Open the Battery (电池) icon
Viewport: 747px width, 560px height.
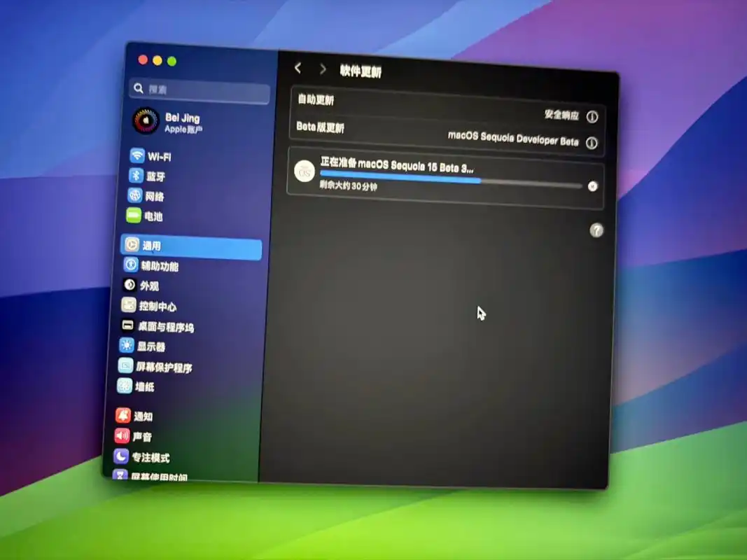point(134,215)
